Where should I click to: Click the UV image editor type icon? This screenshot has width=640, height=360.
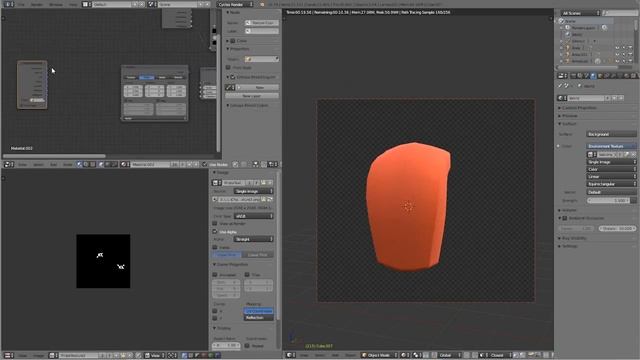click(8, 356)
